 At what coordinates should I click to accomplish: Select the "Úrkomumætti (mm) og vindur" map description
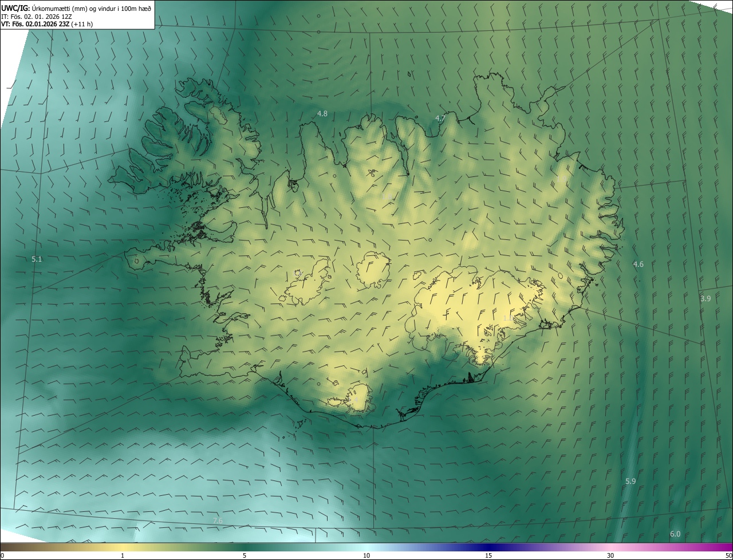91,7
